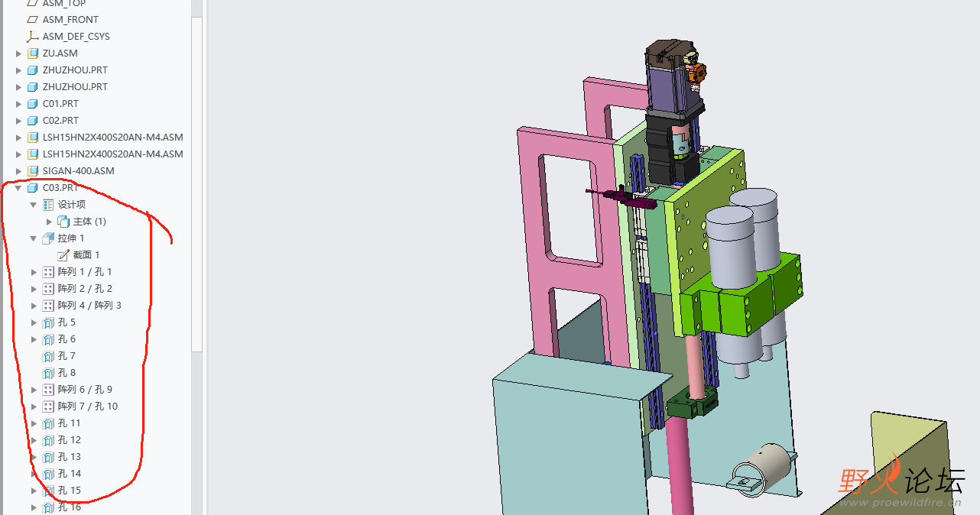Select the 孔 12 label
Image resolution: width=980 pixels, height=515 pixels.
(69, 440)
